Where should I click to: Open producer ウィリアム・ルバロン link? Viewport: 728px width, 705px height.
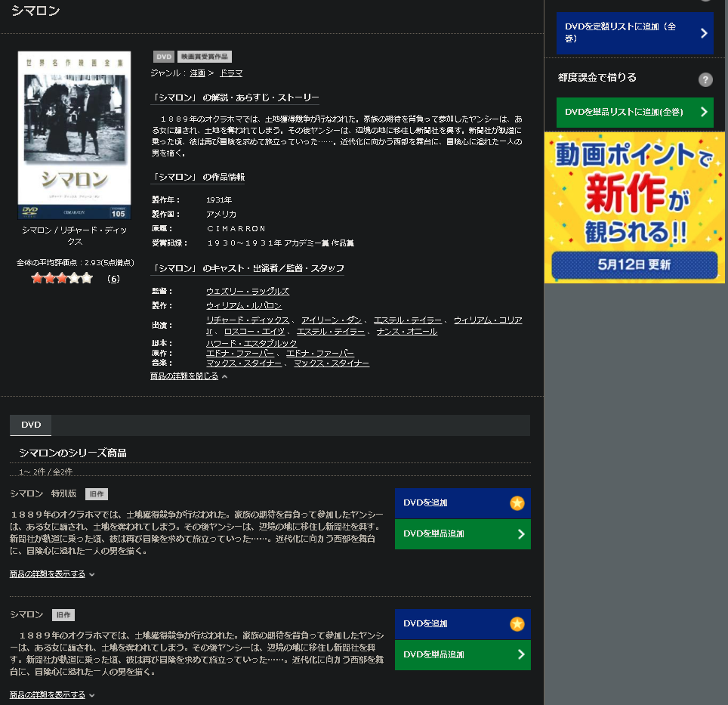(244, 305)
